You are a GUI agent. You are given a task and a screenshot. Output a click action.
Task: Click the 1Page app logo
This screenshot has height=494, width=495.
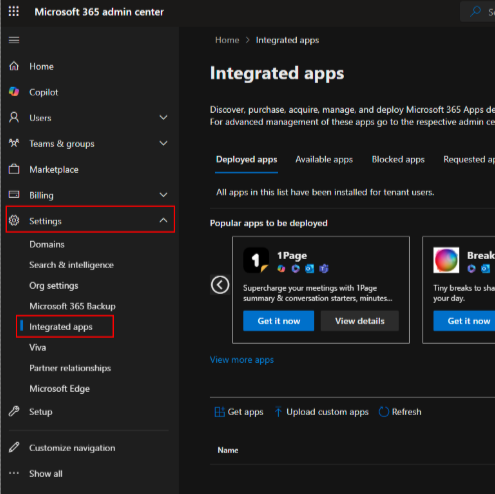[x=256, y=260]
